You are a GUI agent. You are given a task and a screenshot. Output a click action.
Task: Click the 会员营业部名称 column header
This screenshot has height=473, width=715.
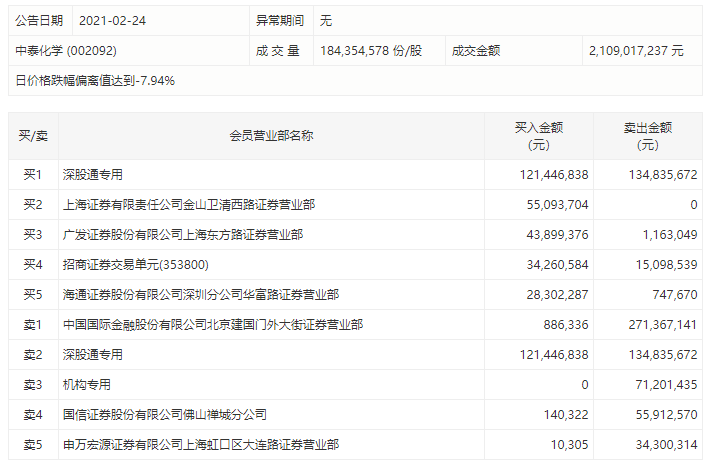(x=271, y=136)
